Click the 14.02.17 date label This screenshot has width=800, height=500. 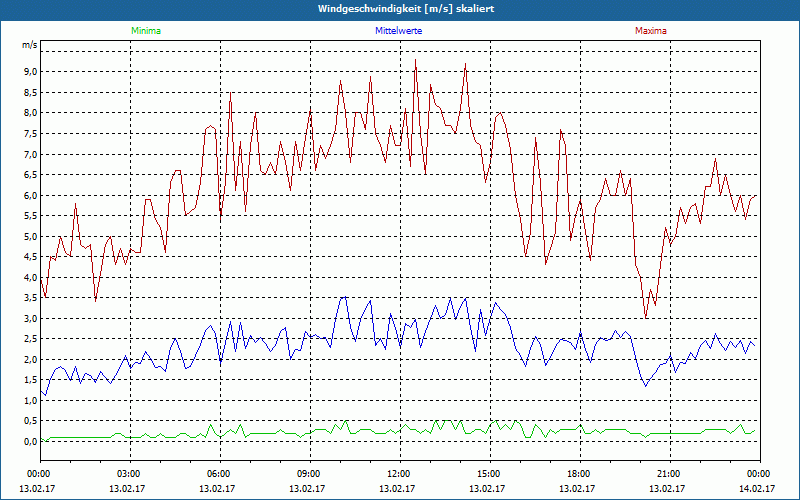(x=759, y=489)
